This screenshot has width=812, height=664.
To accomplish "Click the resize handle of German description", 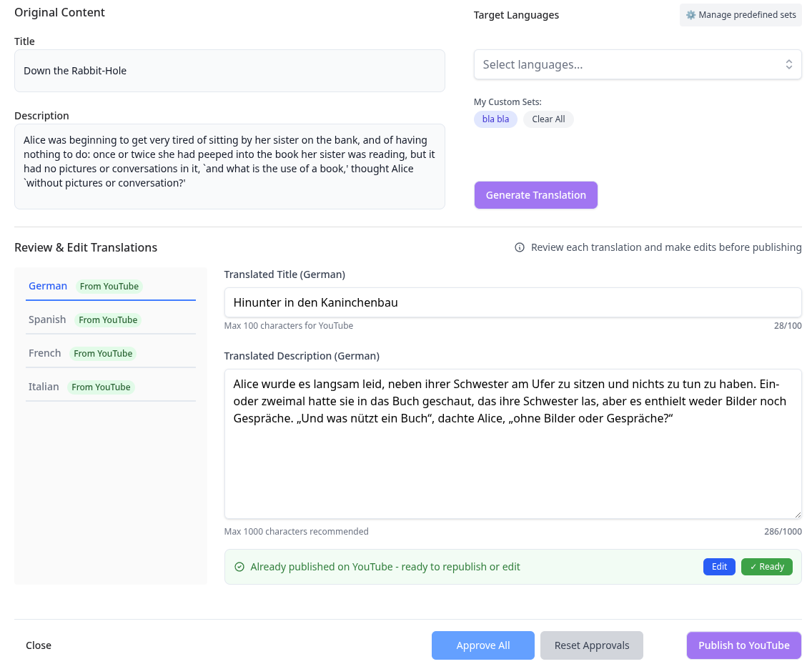I will pyautogui.click(x=797, y=515).
